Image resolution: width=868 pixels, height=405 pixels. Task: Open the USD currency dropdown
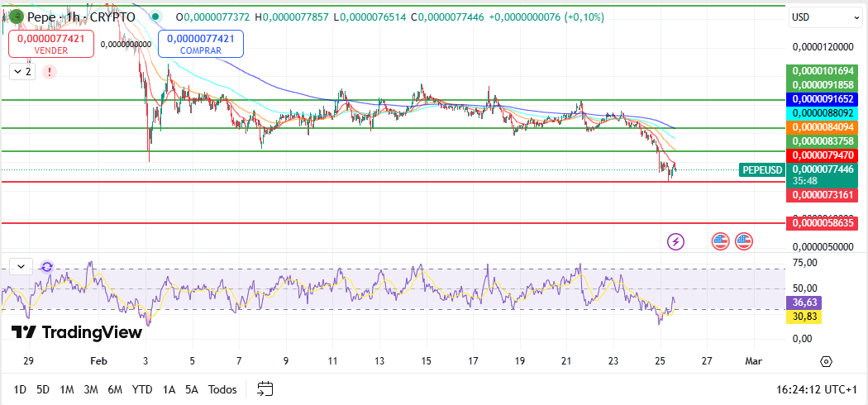[825, 17]
